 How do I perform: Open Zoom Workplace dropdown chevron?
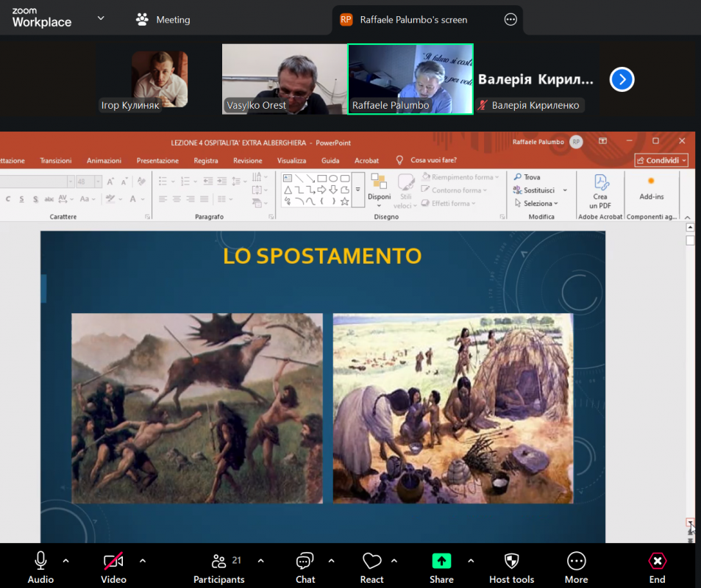pos(101,18)
